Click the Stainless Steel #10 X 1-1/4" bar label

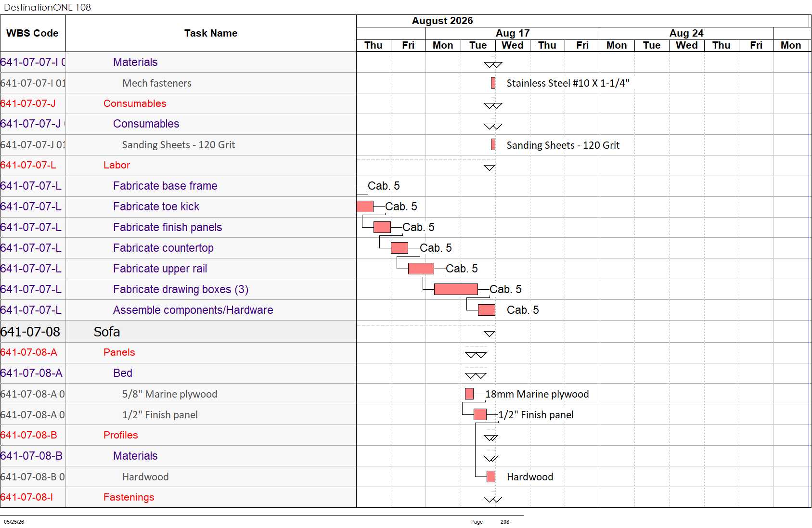click(x=568, y=83)
